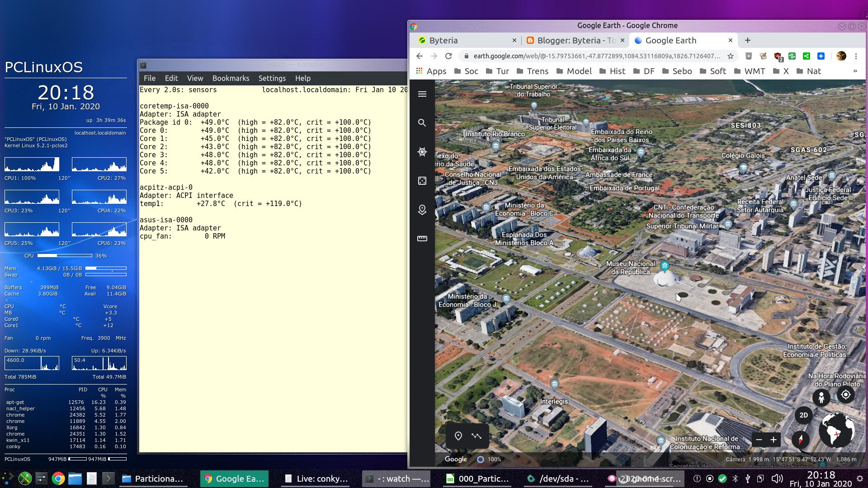Expand the Soft bookmarks folder
868x488 pixels.
712,71
